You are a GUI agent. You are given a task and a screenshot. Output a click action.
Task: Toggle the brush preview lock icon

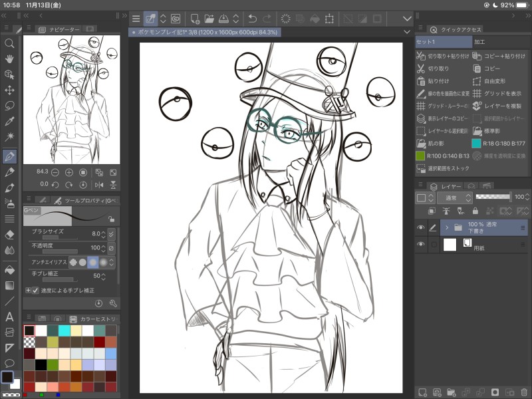(x=111, y=219)
